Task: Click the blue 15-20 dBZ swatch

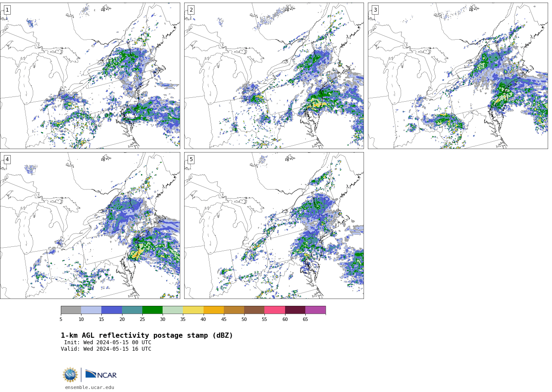Action: tap(112, 310)
